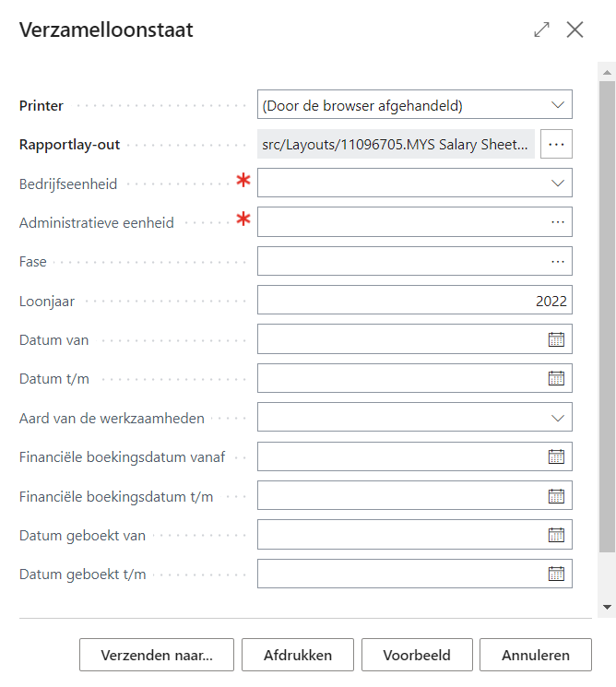The width and height of the screenshot is (616, 687).
Task: Click the Rapportlay-out ellipsis lookup button
Action: [557, 144]
